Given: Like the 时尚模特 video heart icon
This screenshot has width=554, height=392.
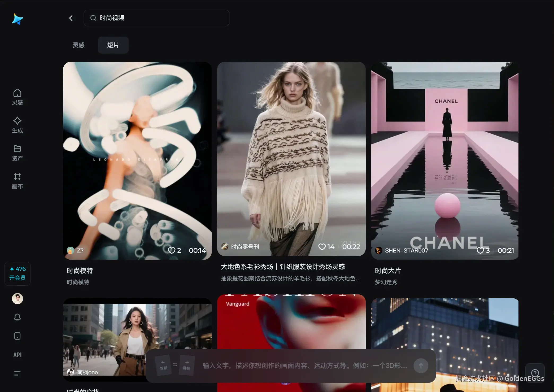Looking at the screenshot, I should 172,250.
